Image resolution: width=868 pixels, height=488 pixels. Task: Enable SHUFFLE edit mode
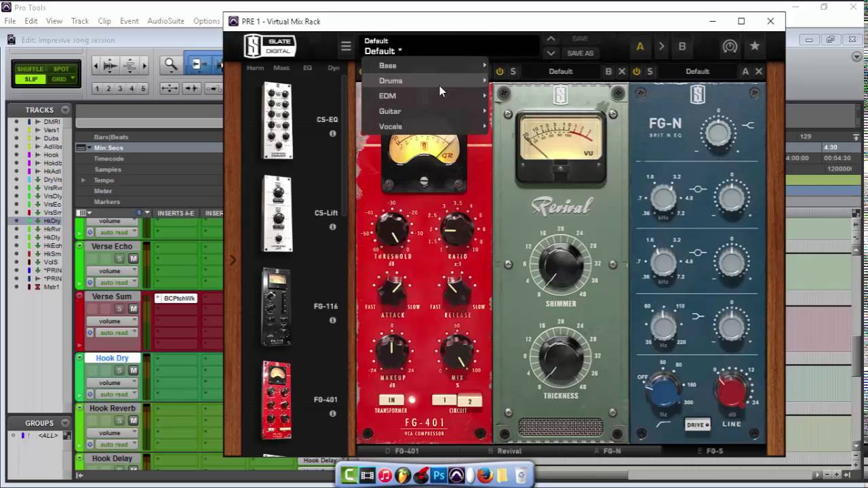pyautogui.click(x=31, y=69)
